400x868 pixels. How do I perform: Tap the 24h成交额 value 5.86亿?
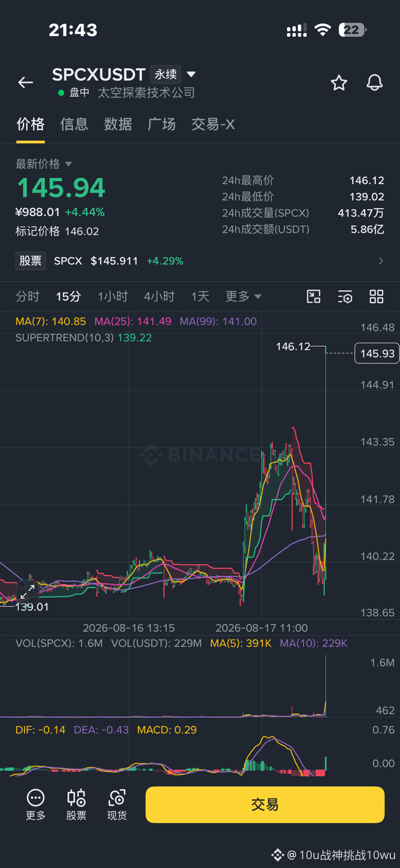[367, 229]
